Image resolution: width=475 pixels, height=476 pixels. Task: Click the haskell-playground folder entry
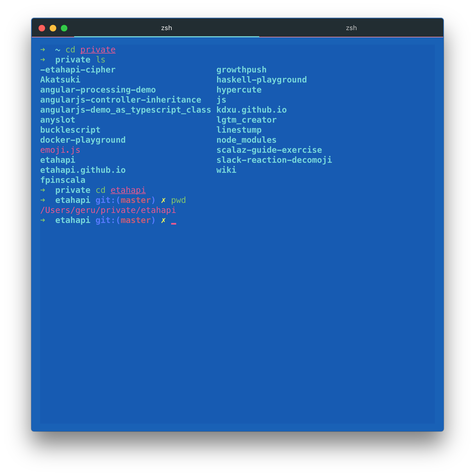click(x=262, y=79)
